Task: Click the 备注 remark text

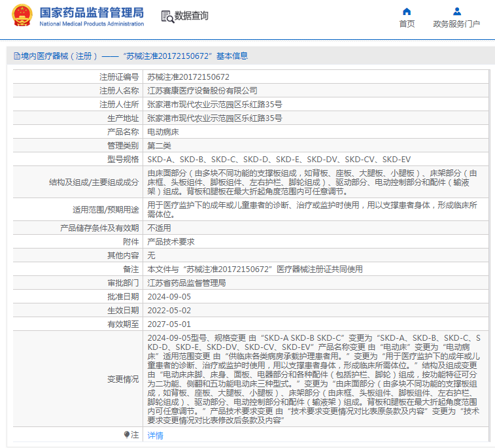Action: (255, 269)
